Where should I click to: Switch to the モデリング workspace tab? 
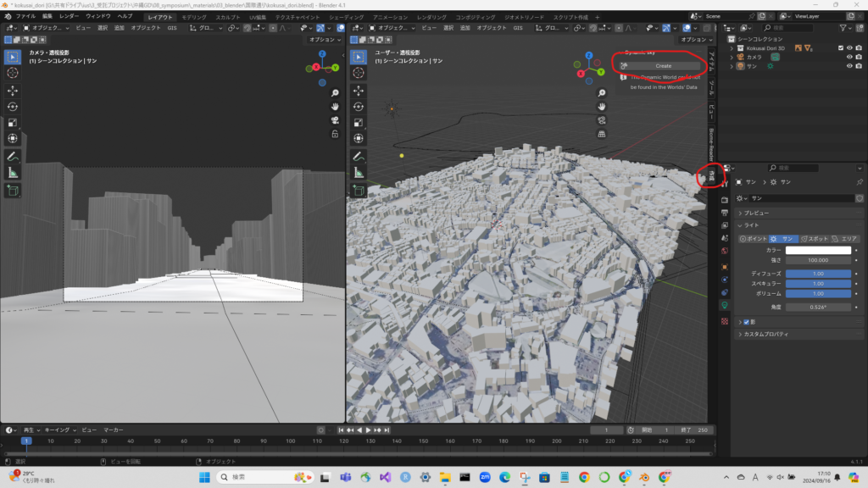point(194,16)
